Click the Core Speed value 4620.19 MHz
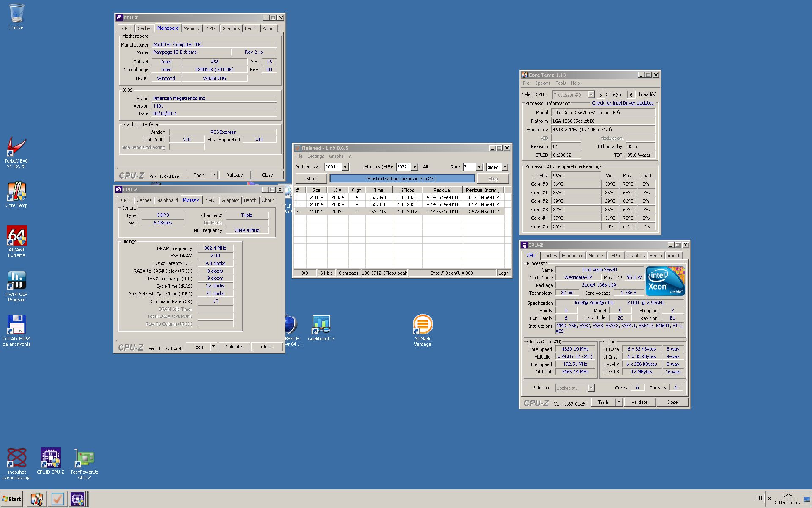Image resolution: width=812 pixels, height=508 pixels. tap(575, 349)
